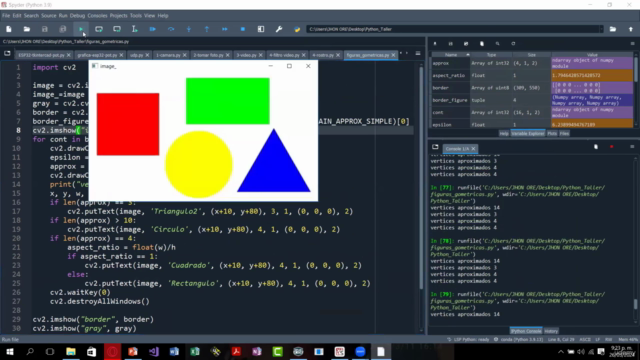The image size is (640, 360).
Task: Close the 4-rostro.py editor tab
Action: point(338,55)
